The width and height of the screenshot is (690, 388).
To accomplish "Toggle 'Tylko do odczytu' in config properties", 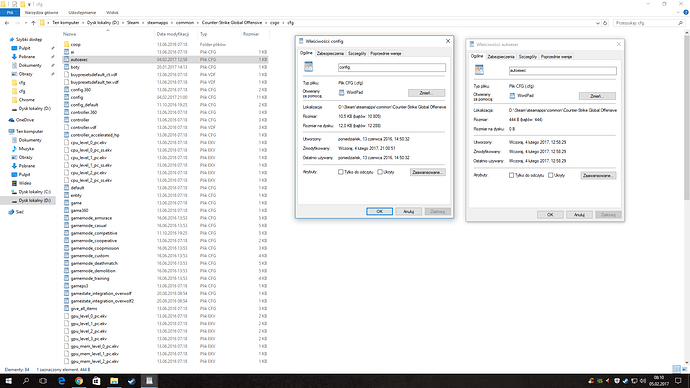I will click(341, 172).
